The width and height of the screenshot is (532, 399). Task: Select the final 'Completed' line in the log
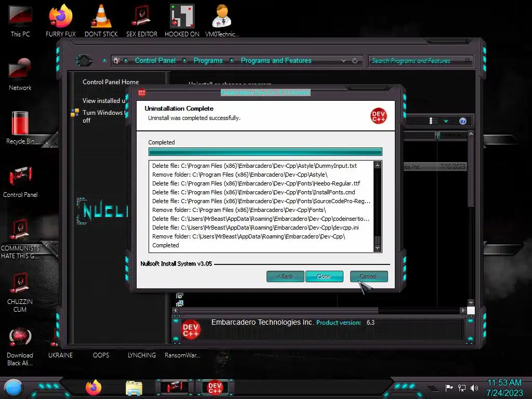(166, 245)
